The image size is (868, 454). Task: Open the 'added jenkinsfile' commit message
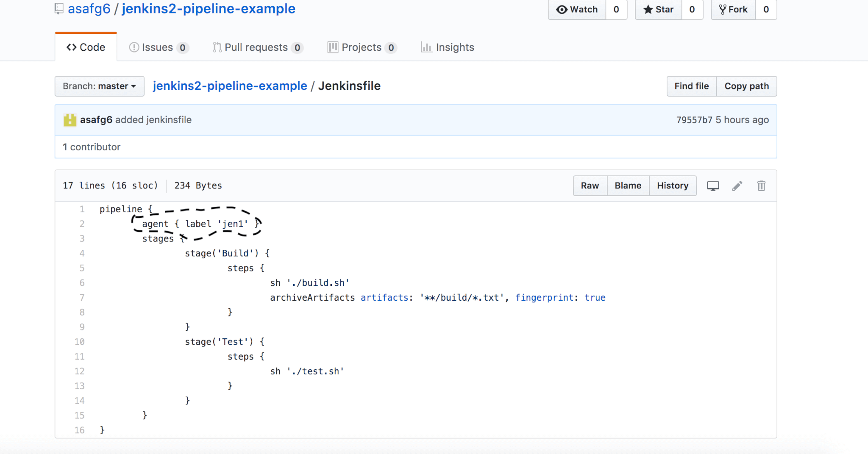153,120
